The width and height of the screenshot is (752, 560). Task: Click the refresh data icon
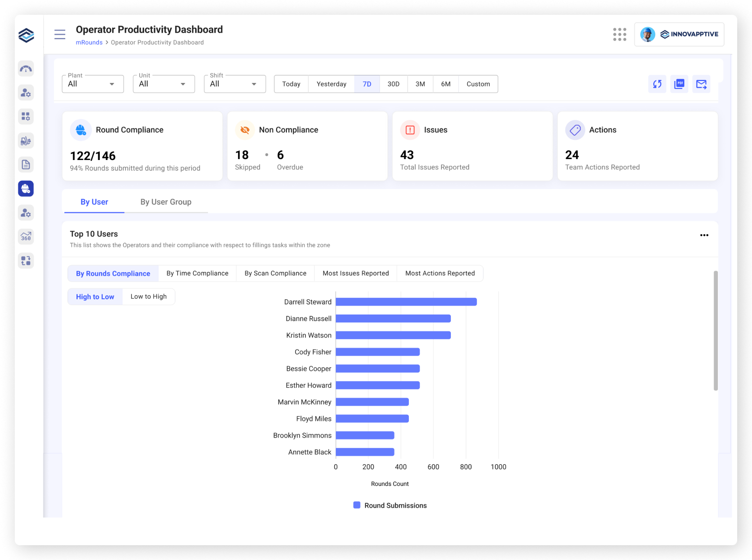tap(657, 84)
